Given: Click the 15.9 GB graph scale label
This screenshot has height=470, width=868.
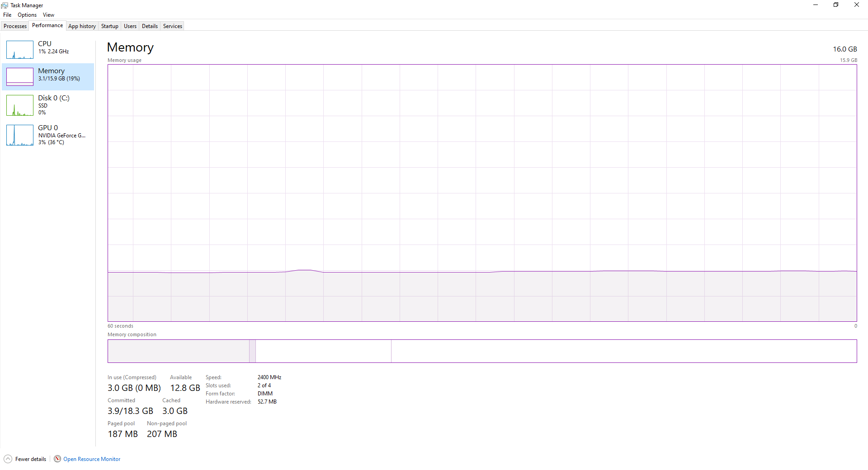Looking at the screenshot, I should (849, 60).
